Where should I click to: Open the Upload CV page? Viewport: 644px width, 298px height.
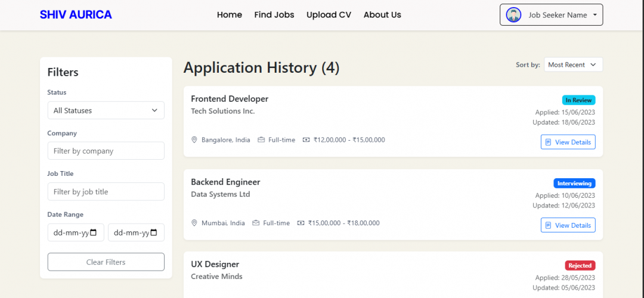click(x=329, y=15)
